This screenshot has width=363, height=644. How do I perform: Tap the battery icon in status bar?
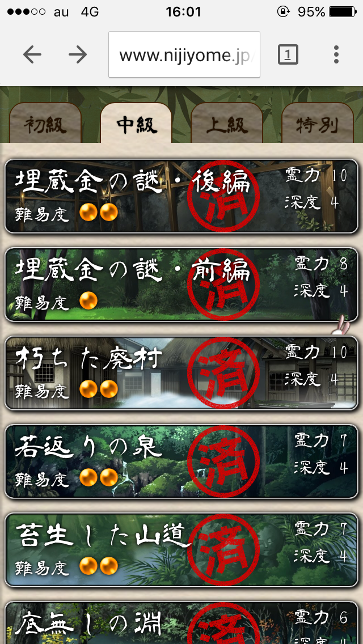pyautogui.click(x=343, y=12)
